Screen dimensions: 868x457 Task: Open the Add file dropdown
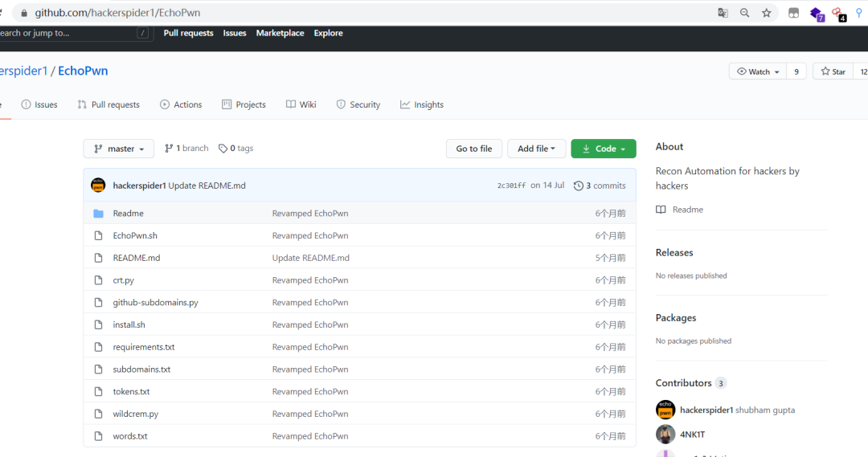(x=536, y=149)
